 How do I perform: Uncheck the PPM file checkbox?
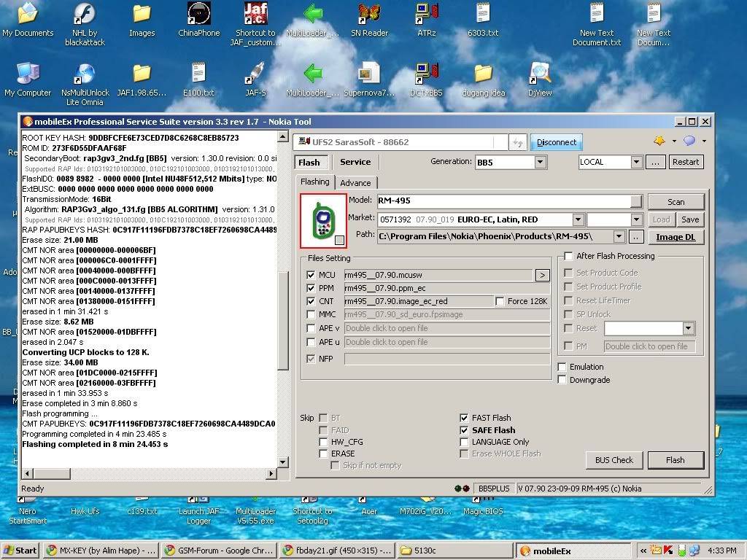[311, 288]
